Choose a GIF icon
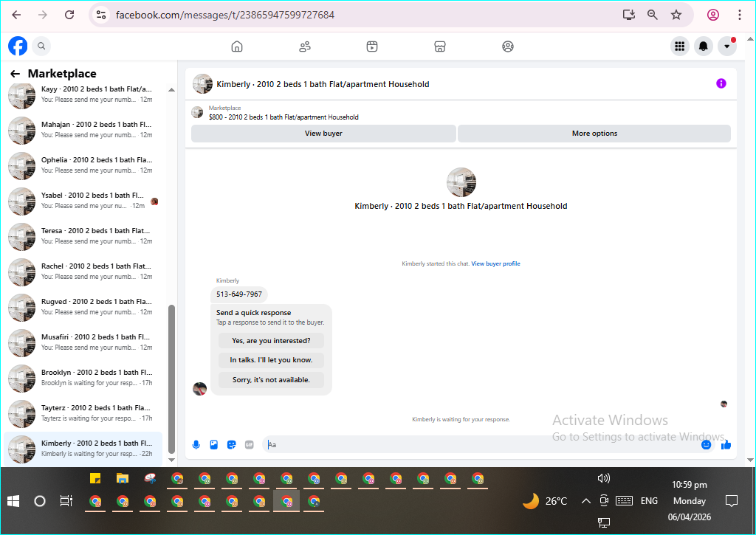Image resolution: width=756 pixels, height=535 pixels. point(250,445)
